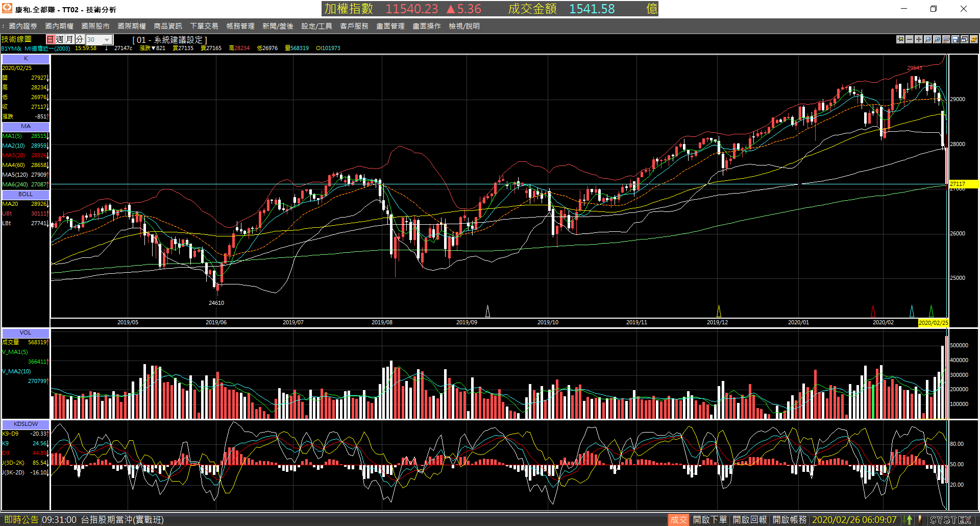The image size is (980, 526).
Task: Open 國際期權 menu
Action: pos(132,26)
